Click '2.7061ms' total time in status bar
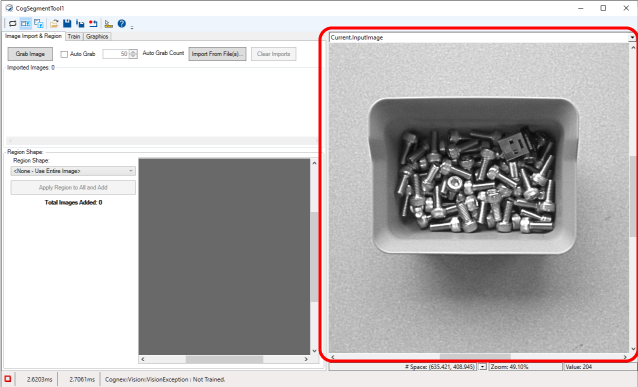This screenshot has height=387, width=638. point(82,379)
